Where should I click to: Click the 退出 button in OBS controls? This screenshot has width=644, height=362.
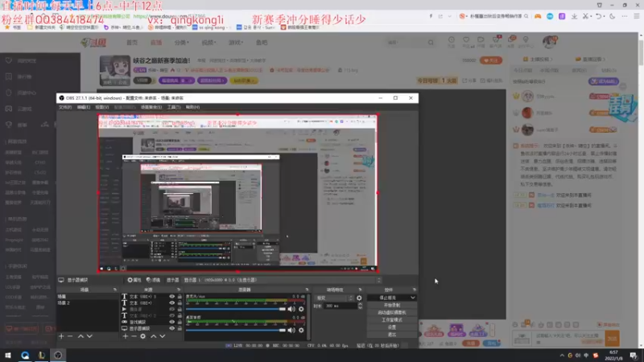pyautogui.click(x=392, y=335)
